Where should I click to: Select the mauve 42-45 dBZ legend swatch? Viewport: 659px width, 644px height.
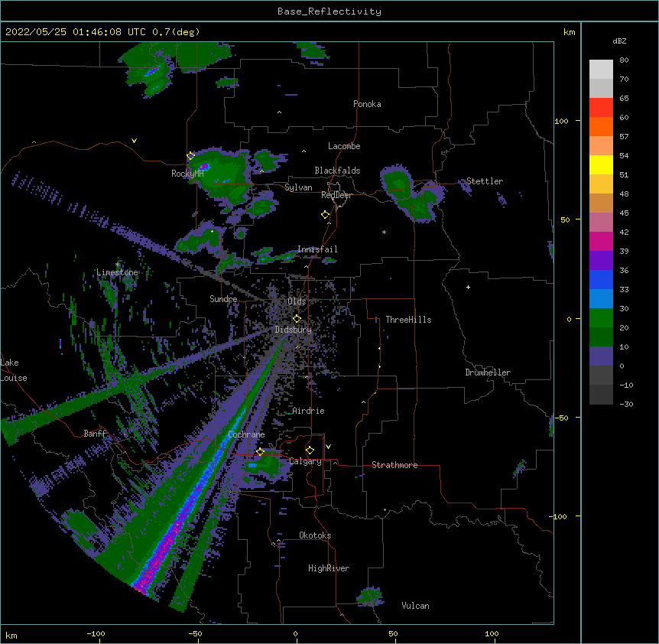point(601,223)
